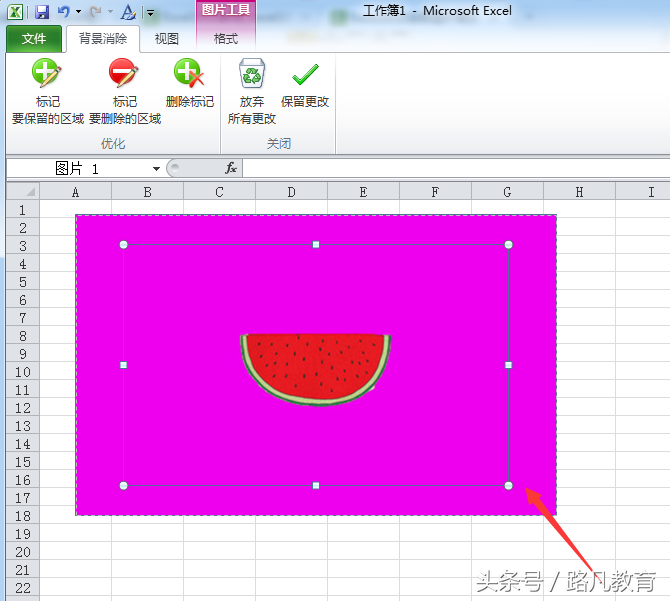Image resolution: width=670 pixels, height=601 pixels.
Task: Select column G header
Action: [x=507, y=192]
